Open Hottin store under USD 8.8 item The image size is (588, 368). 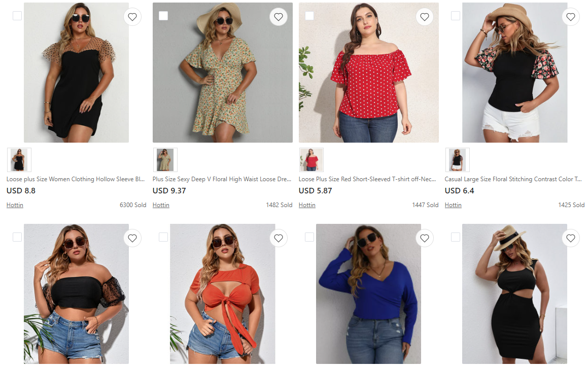coord(15,205)
